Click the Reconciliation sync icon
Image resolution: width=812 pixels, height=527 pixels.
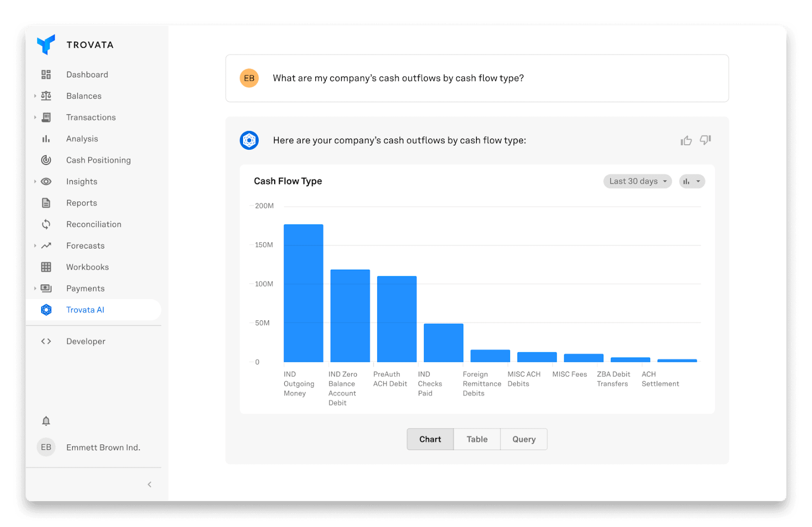click(x=46, y=224)
